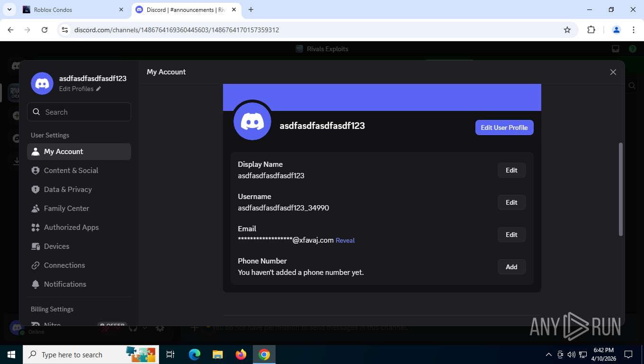Image resolution: width=644 pixels, height=364 pixels.
Task: Show hidden system tray icons
Action: pyautogui.click(x=549, y=355)
